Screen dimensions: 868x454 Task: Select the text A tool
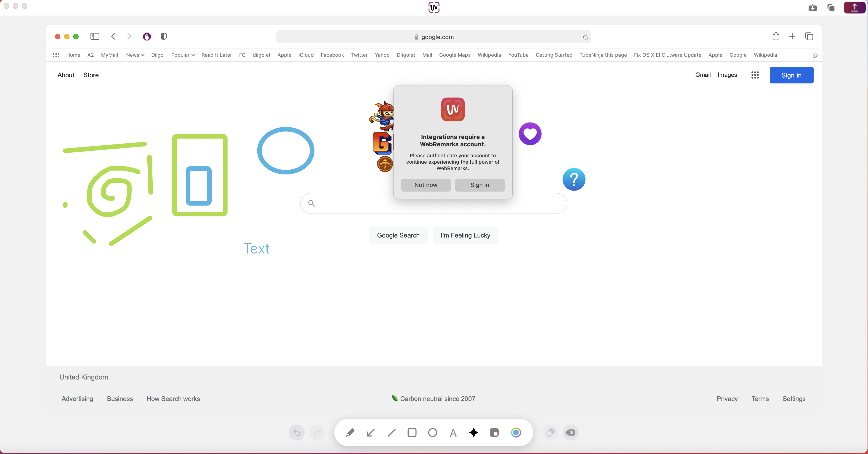(453, 433)
